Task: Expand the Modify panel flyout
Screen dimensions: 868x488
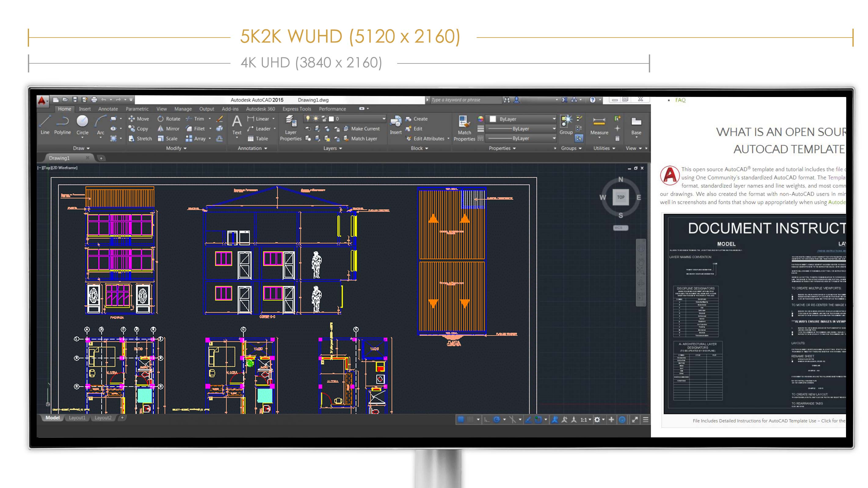Action: click(176, 148)
